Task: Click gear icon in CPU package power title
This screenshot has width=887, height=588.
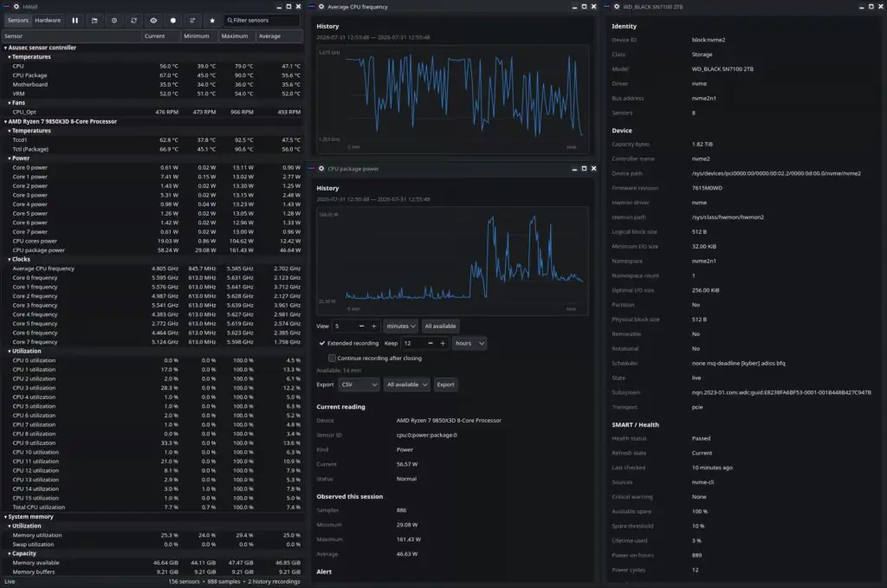Action: click(321, 169)
